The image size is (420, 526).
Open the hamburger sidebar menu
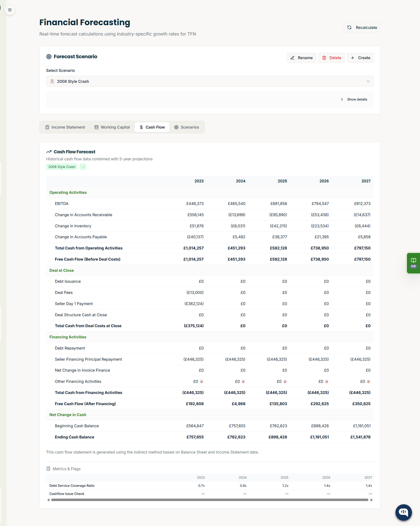(x=10, y=10)
